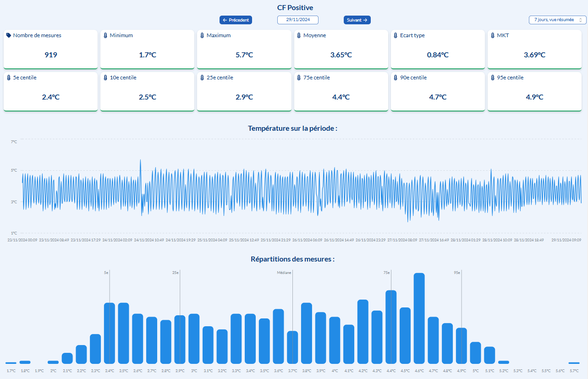Advance to next period with Suivant button
This screenshot has height=379, width=588.
(357, 20)
